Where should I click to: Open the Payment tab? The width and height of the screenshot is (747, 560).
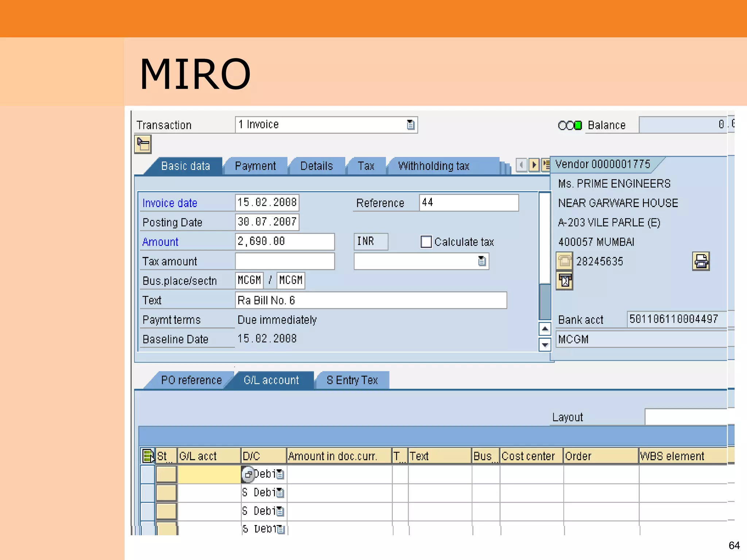pos(255,166)
